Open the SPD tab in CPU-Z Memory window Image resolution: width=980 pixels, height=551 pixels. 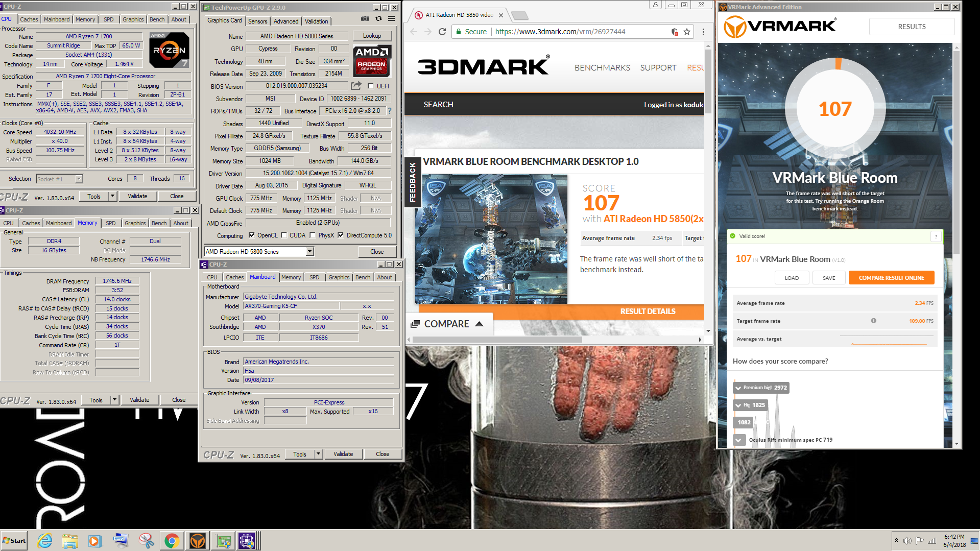click(x=111, y=223)
